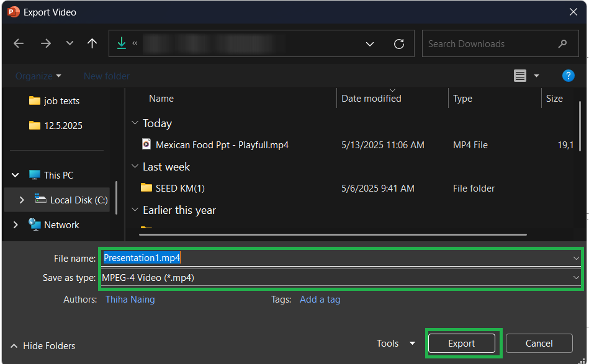
Task: Close the Export Video dialog window
Action: 573,12
